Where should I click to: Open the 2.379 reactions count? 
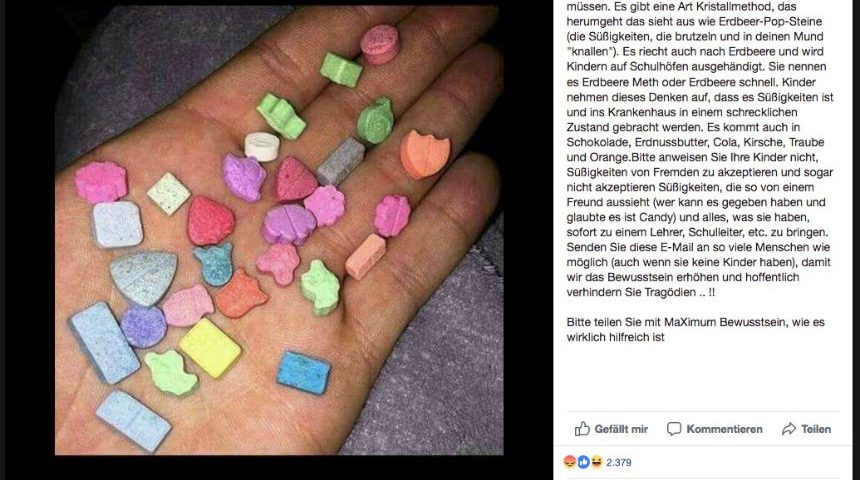(x=619, y=462)
